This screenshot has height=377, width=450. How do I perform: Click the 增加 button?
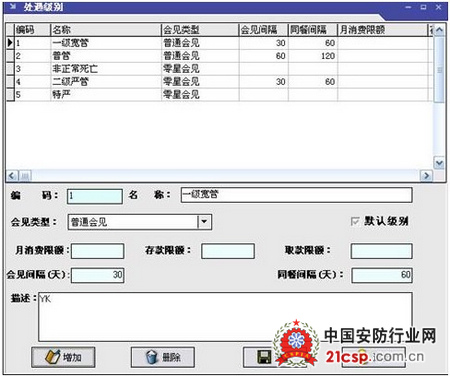click(x=63, y=357)
